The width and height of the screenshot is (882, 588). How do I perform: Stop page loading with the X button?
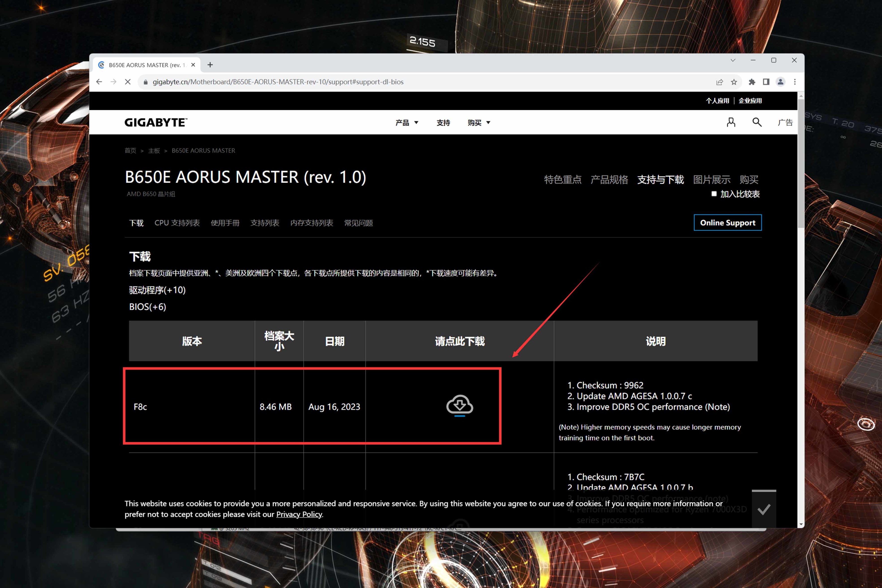click(x=127, y=82)
